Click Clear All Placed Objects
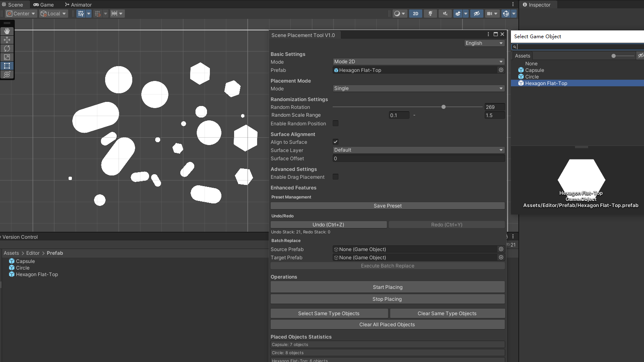 point(387,325)
